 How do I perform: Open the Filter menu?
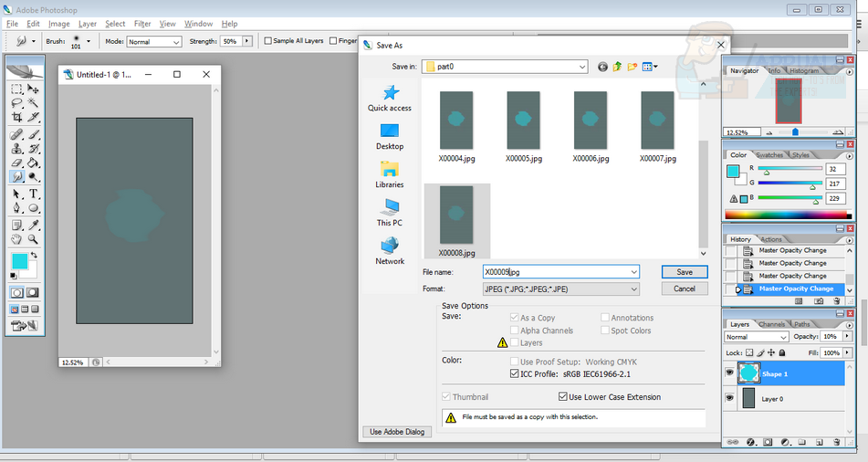(x=142, y=24)
